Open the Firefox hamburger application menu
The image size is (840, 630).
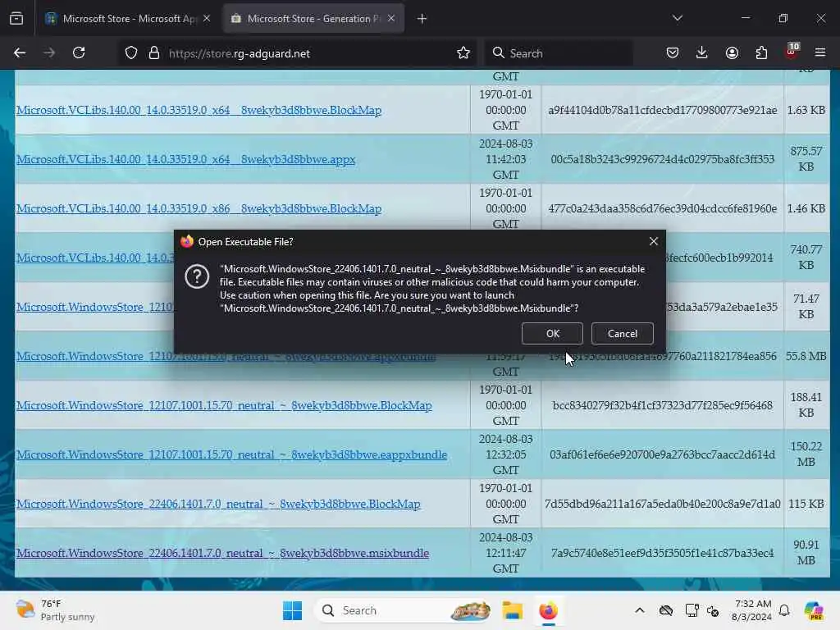820,52
